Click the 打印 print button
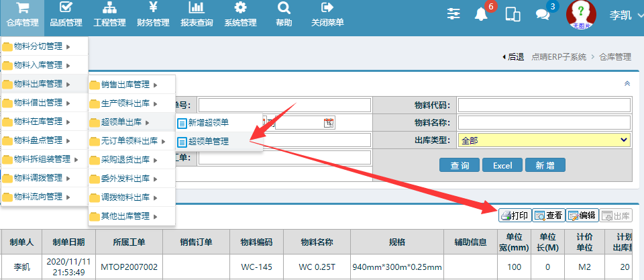 pyautogui.click(x=515, y=216)
